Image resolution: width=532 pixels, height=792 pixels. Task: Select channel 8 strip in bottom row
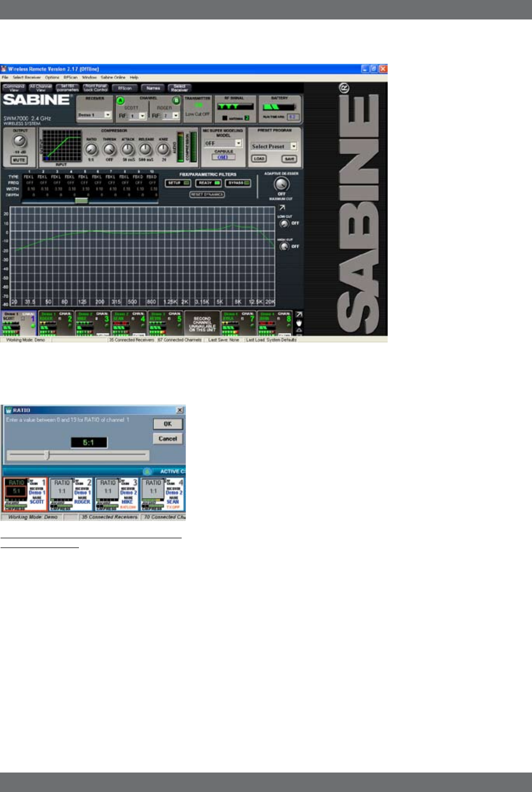(275, 324)
